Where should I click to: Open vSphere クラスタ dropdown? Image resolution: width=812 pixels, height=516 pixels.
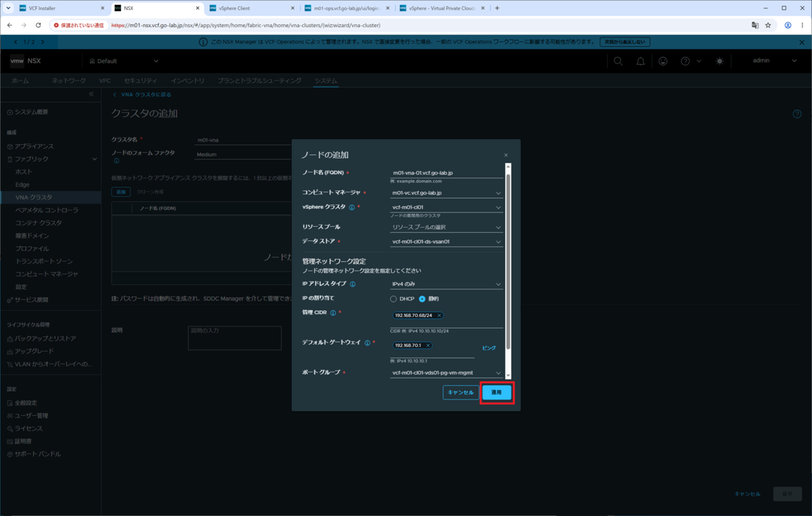coord(447,207)
